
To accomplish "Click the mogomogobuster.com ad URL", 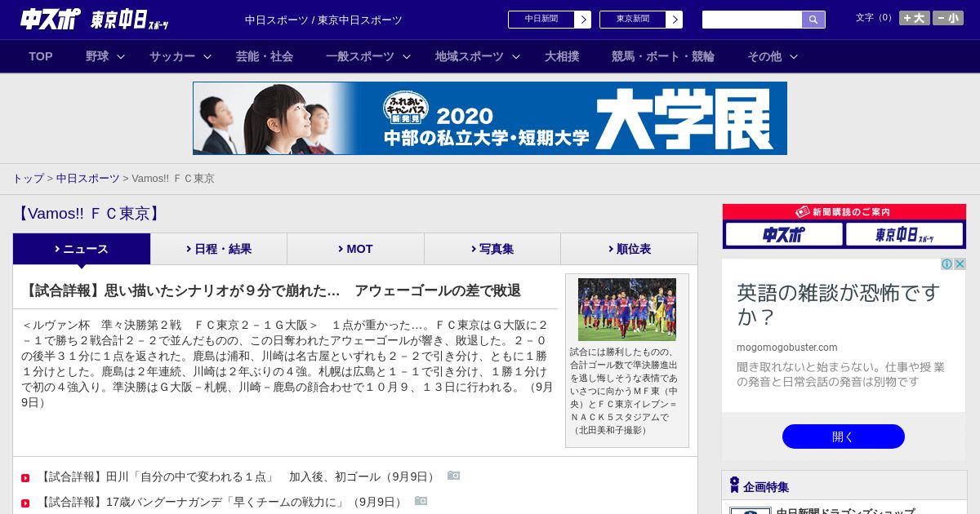I will tap(787, 347).
